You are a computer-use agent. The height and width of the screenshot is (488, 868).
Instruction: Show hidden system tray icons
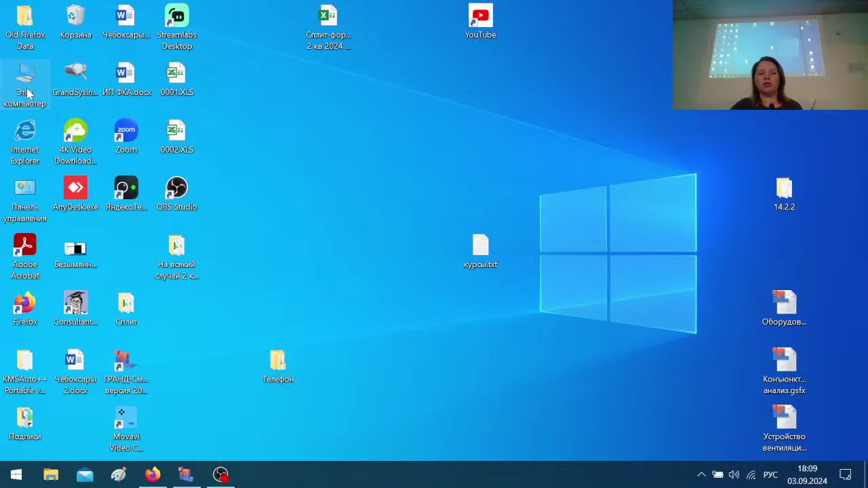(701, 474)
